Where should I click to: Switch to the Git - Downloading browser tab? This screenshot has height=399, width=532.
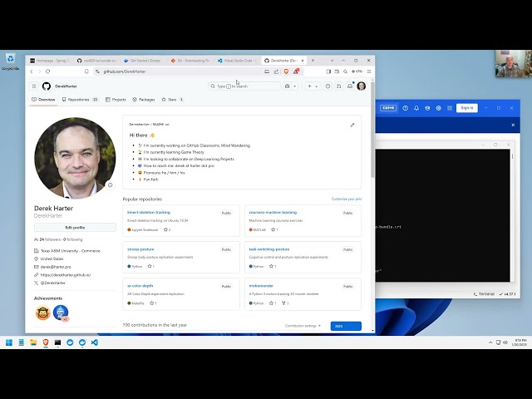(190, 61)
